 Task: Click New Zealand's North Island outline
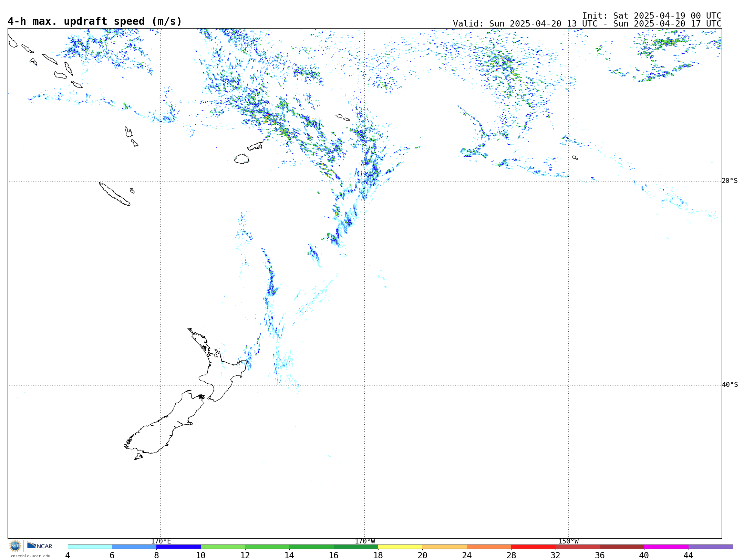[220, 372]
